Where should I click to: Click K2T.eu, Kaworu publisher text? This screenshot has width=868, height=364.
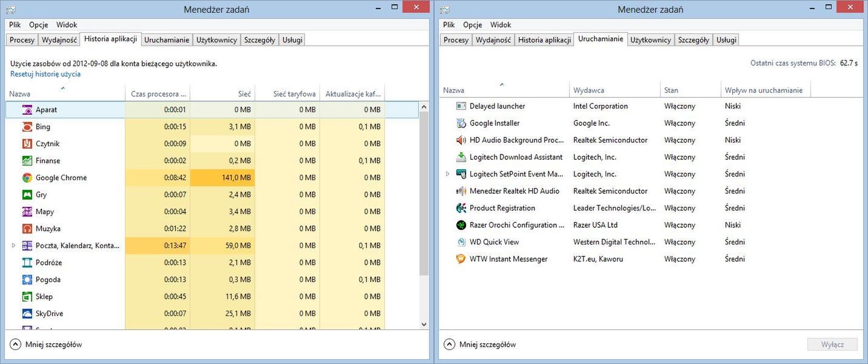click(598, 259)
